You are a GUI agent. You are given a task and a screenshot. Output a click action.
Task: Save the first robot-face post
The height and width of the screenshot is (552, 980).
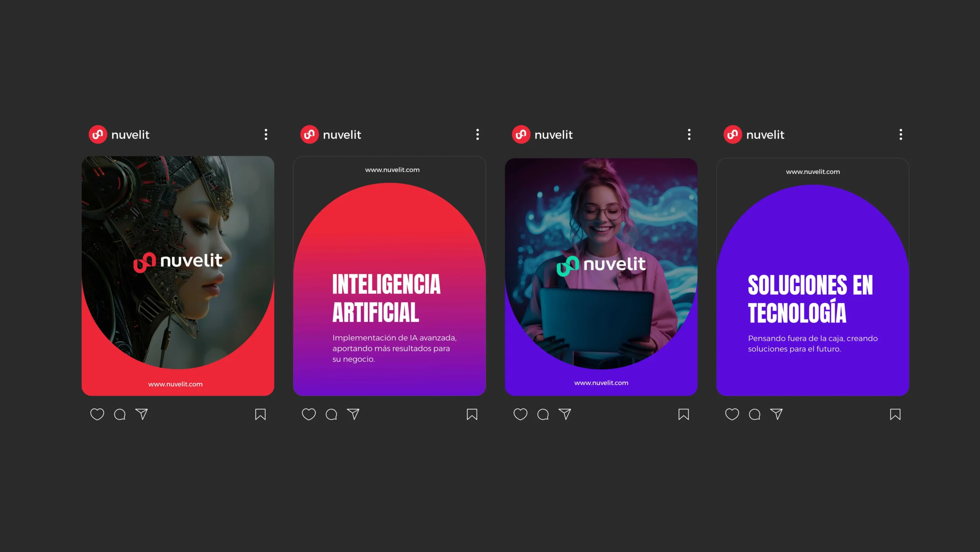[x=260, y=414]
